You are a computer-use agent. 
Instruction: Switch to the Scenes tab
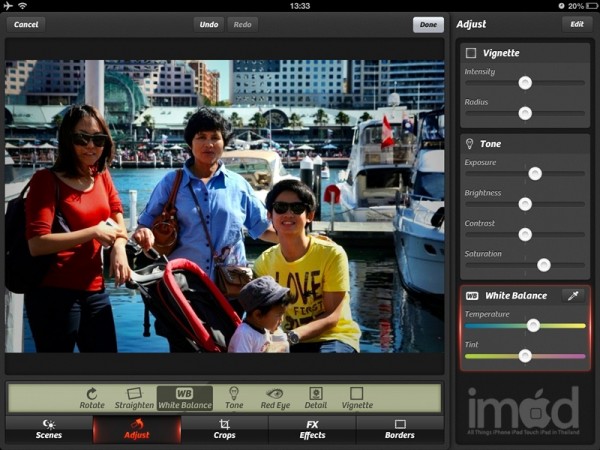click(x=48, y=429)
